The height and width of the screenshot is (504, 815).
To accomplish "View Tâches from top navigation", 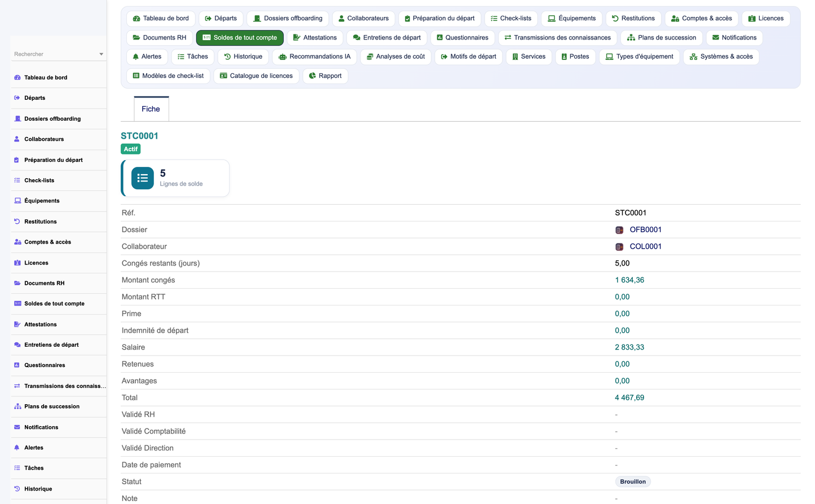I will tap(193, 57).
